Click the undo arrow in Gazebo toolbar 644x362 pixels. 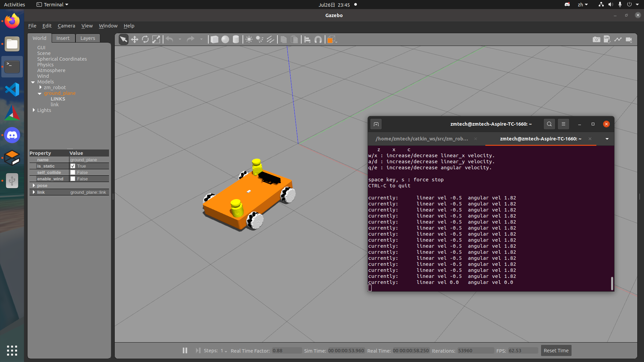tap(170, 40)
